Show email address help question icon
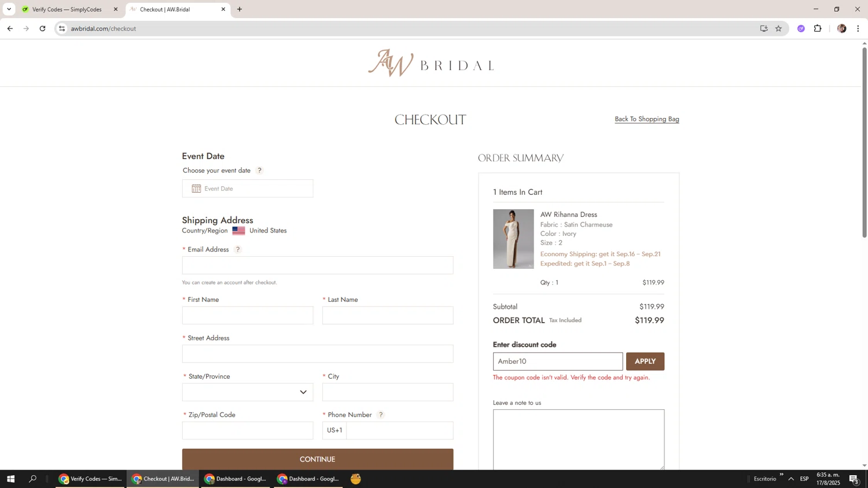This screenshot has height=488, width=868. click(x=237, y=250)
